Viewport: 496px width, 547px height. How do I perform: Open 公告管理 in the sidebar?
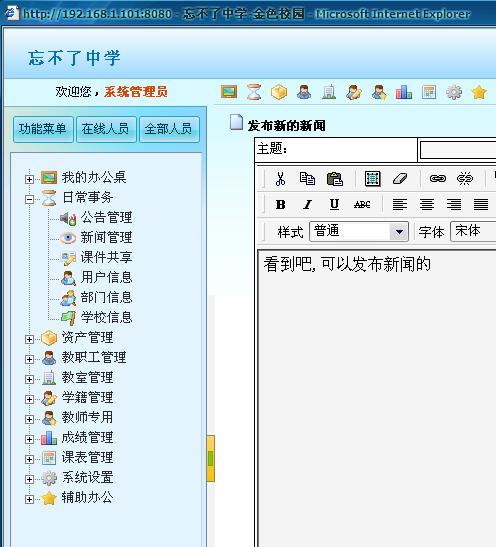click(106, 218)
